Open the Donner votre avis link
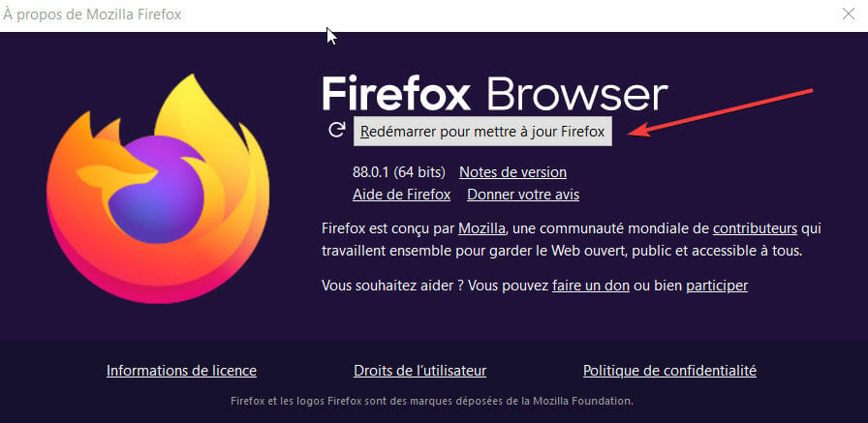The height and width of the screenshot is (423, 868). click(x=523, y=195)
